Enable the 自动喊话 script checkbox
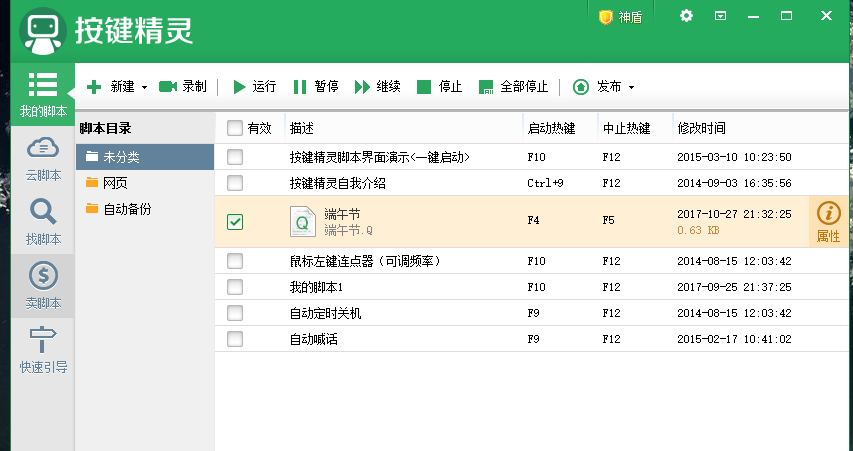 235,339
